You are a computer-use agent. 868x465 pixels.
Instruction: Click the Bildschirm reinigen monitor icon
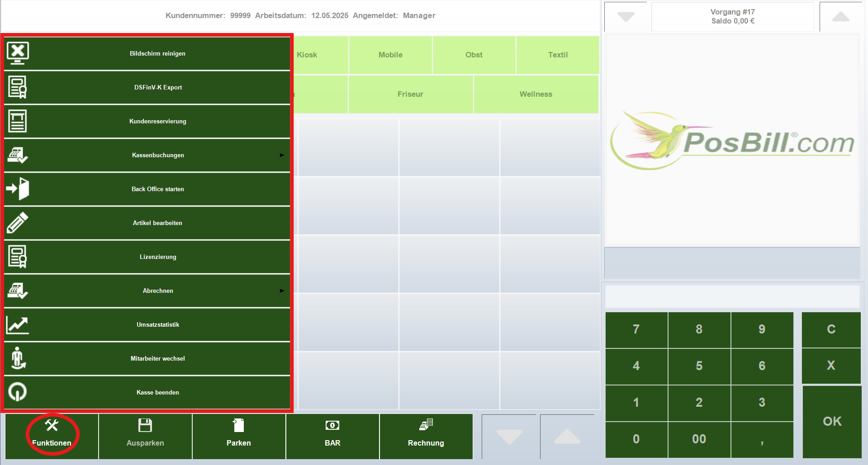tap(18, 53)
